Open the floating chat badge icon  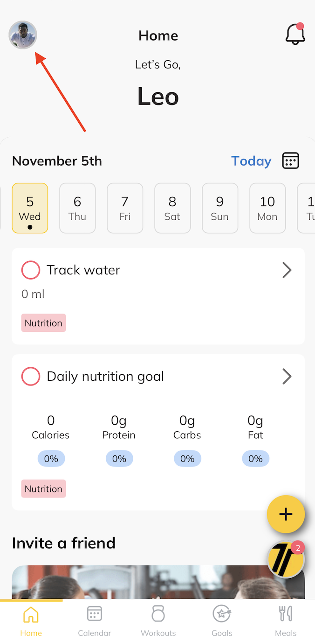click(x=286, y=559)
